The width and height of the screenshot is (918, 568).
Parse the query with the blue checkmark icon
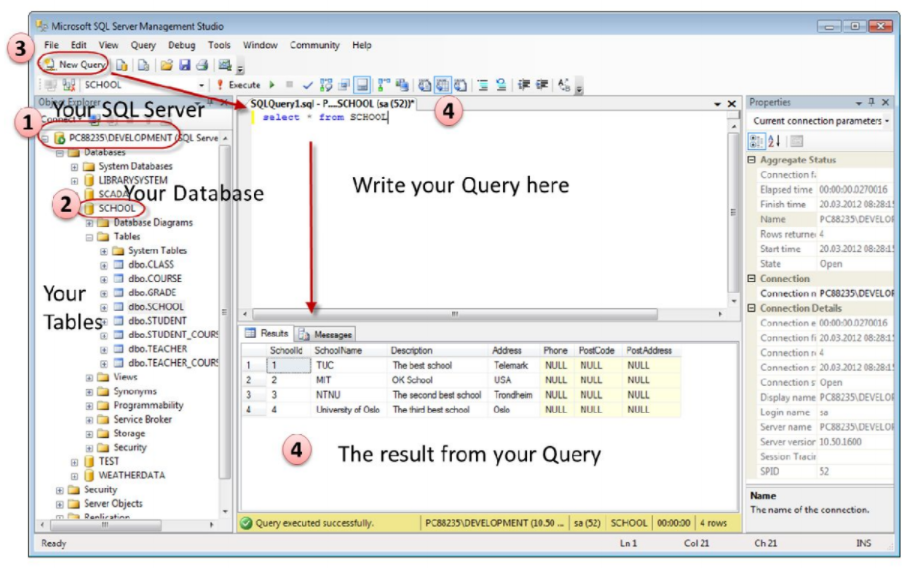point(307,85)
